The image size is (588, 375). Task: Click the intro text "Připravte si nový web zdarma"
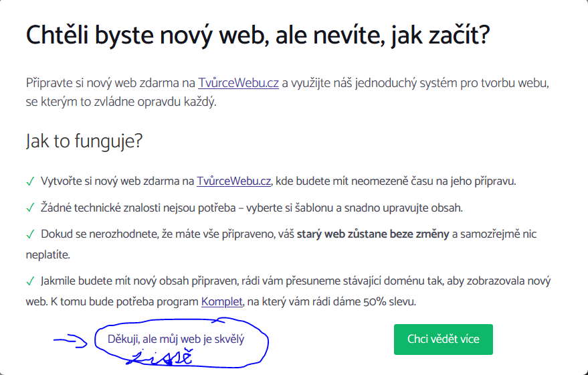tap(110, 84)
